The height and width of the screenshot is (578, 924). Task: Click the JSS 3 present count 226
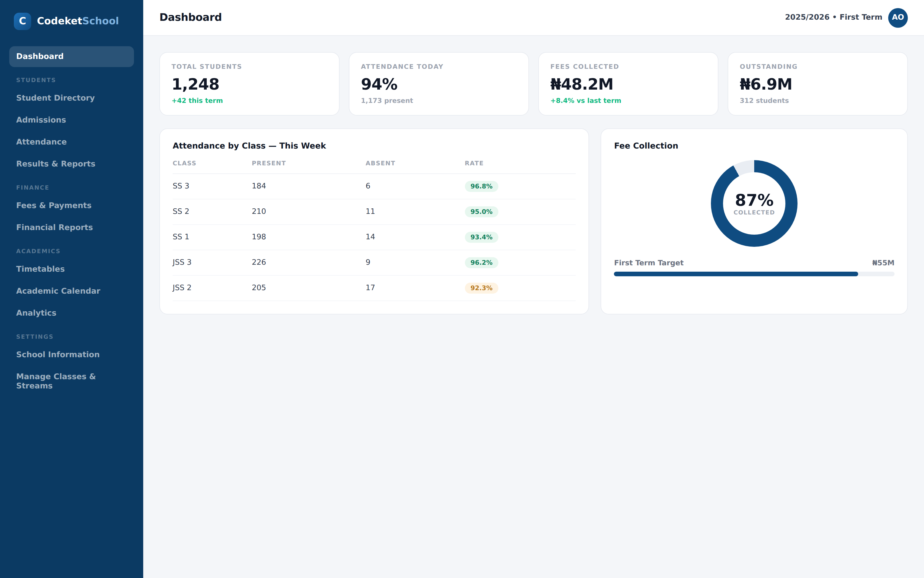(x=259, y=262)
